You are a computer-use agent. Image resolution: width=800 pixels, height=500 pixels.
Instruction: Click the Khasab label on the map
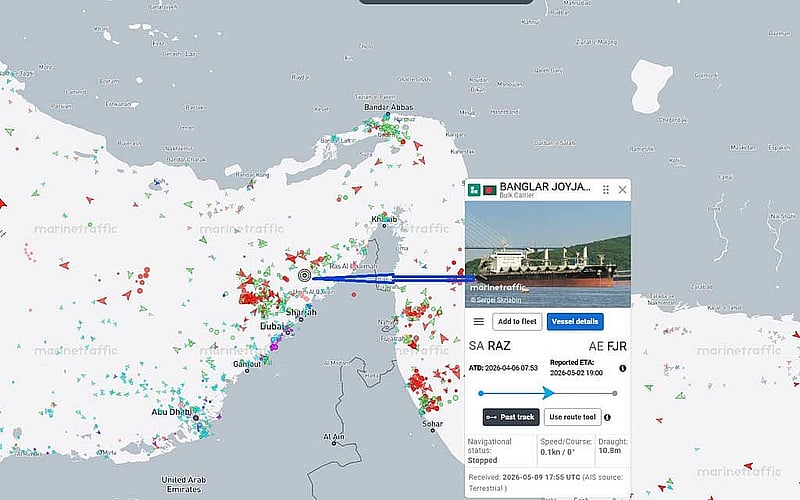(384, 219)
